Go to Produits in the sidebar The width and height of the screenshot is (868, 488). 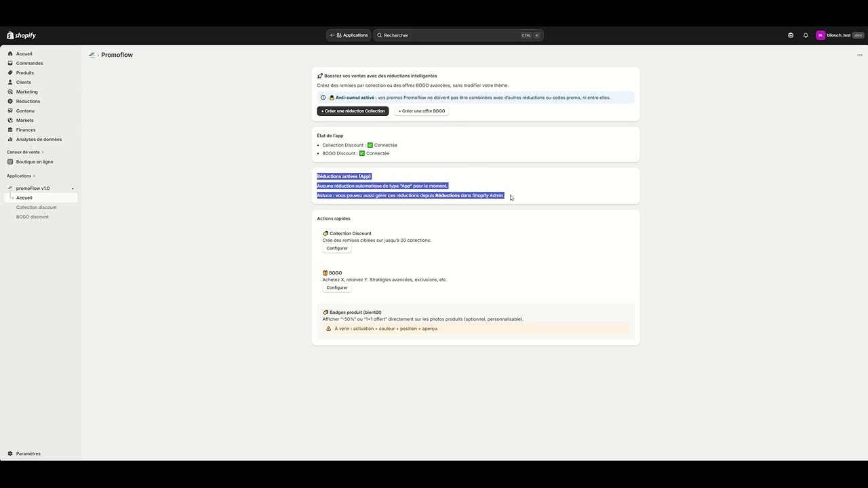pyautogui.click(x=41, y=73)
